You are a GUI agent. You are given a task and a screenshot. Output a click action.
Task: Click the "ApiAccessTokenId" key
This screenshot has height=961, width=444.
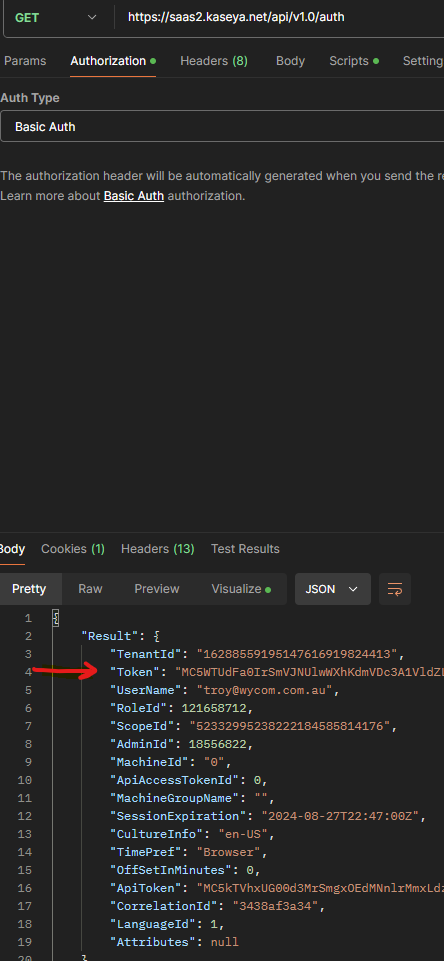click(175, 780)
